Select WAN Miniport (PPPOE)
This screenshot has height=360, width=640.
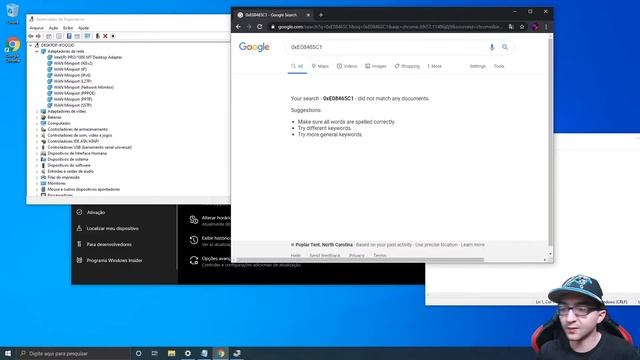[x=74, y=93]
